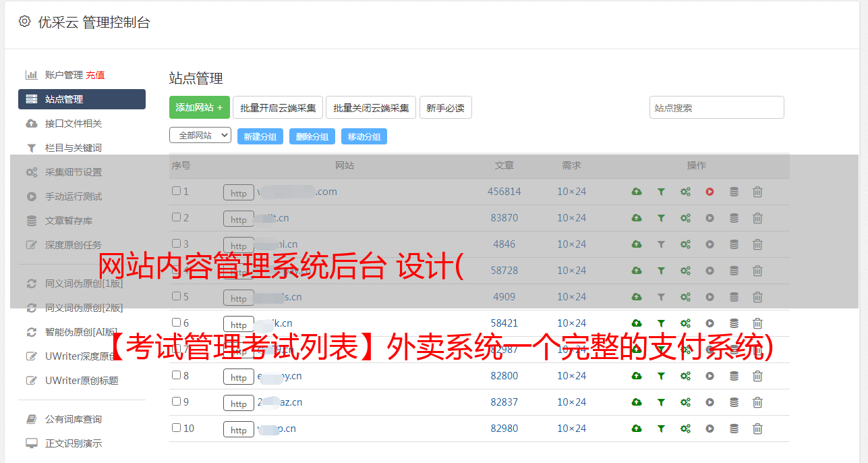Click the green 添加网站 button

(199, 107)
